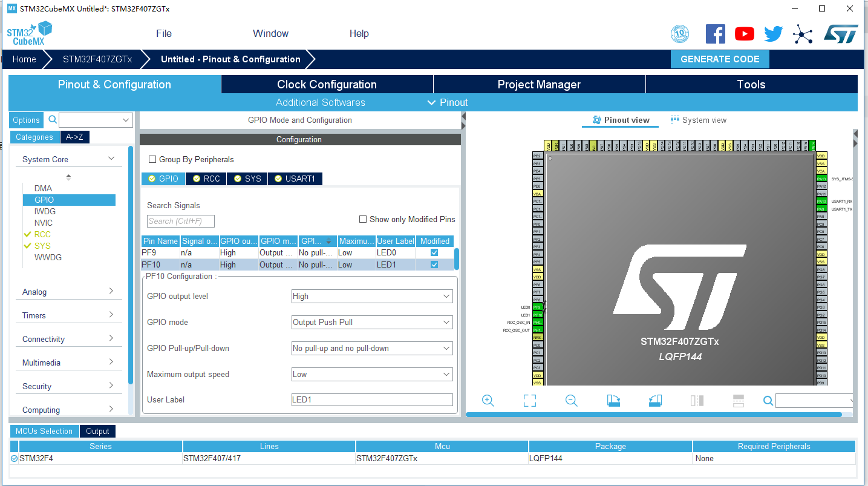Select IWDG in System Core list
This screenshot has height=486, width=868.
click(x=45, y=211)
